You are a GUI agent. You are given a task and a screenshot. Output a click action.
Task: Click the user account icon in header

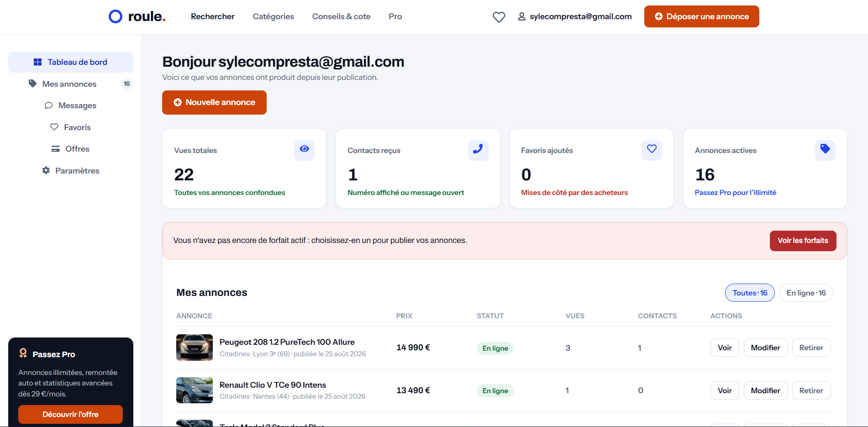(521, 16)
